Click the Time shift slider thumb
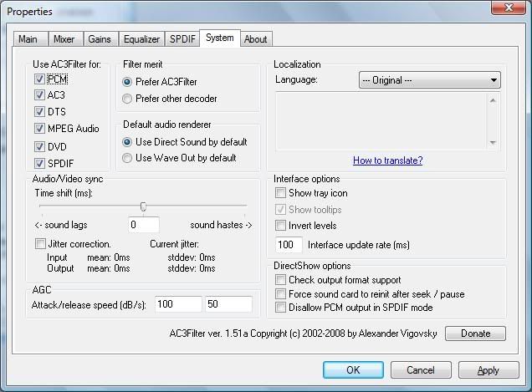 tap(144, 206)
